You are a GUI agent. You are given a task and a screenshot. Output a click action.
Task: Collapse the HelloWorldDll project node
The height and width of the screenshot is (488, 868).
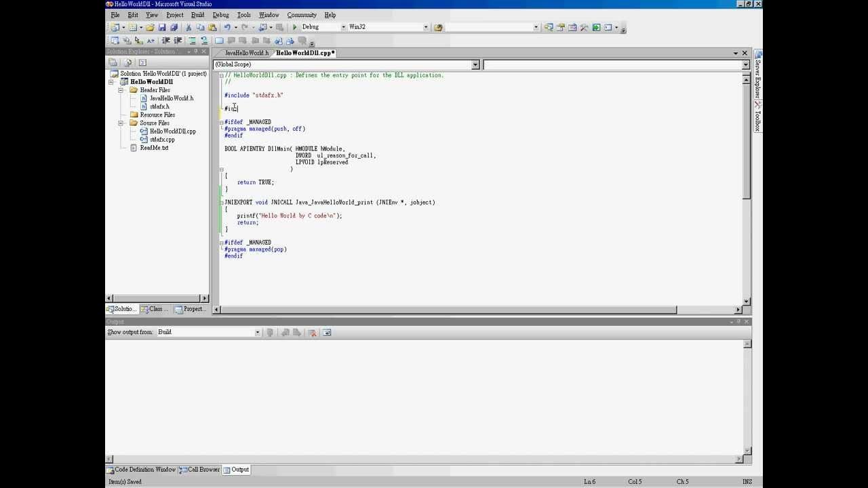point(112,82)
